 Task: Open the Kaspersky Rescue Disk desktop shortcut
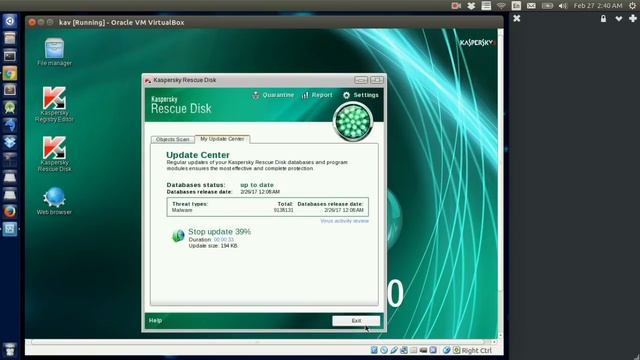54,153
